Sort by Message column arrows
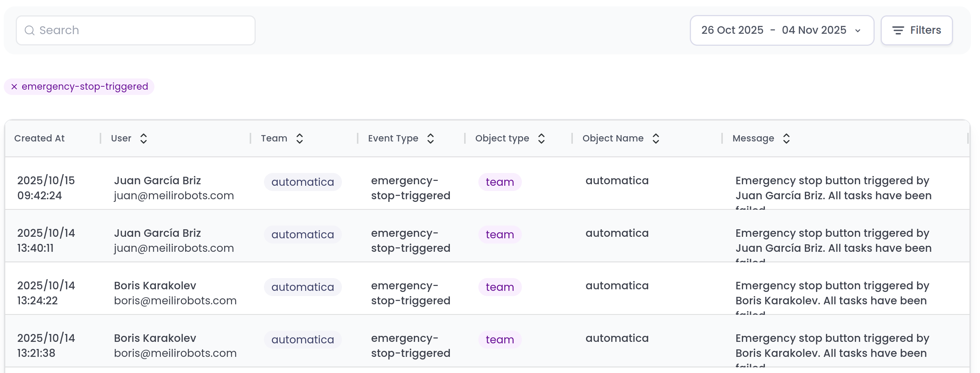 tap(786, 138)
